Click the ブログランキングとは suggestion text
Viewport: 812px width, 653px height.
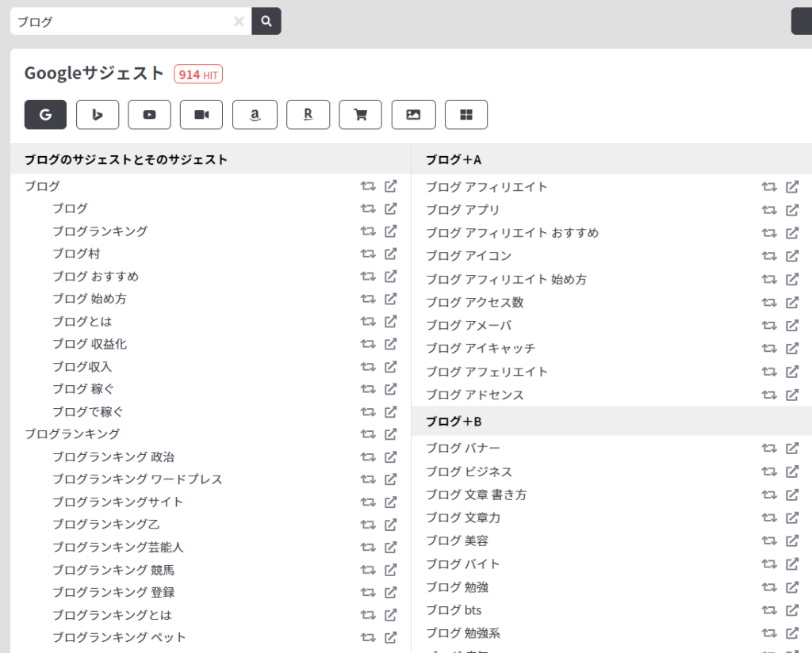click(112, 615)
